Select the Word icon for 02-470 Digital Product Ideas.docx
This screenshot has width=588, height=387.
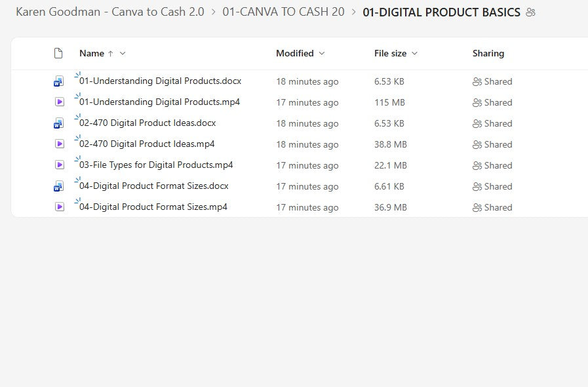pos(59,123)
